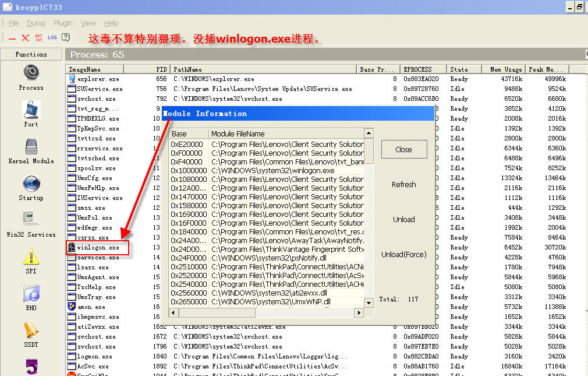Select module row psNotify.dll
Screen dimensions: 588x376
pos(267,258)
